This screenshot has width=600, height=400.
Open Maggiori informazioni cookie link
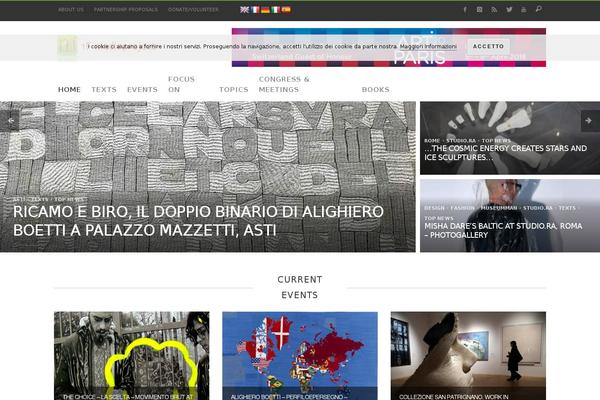pos(428,46)
